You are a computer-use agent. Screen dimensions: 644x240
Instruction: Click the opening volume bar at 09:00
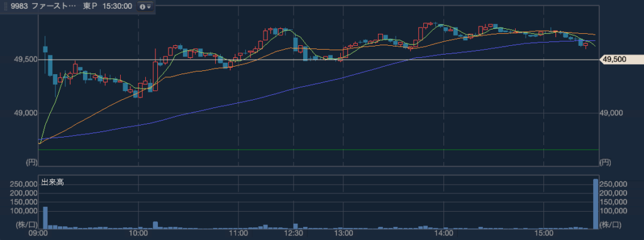click(x=45, y=218)
